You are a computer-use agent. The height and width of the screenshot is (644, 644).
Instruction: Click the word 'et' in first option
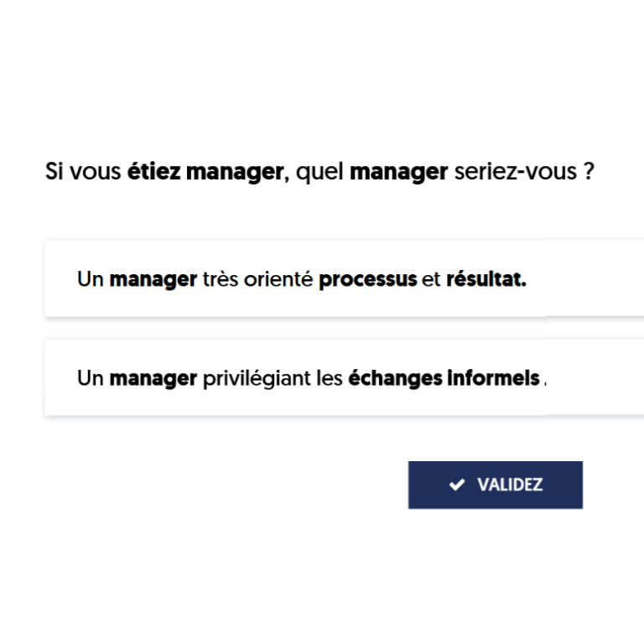click(431, 280)
